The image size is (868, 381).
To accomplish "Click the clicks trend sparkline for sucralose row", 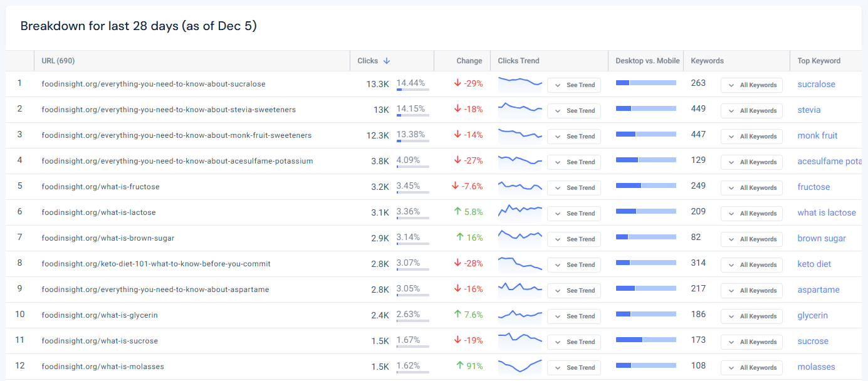I will (520, 85).
